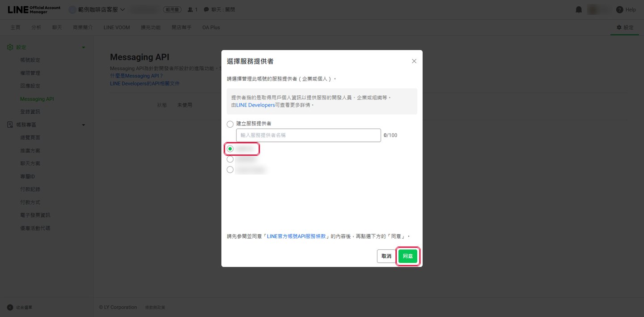
Task: Collapse sidebar with 收合選單 arrow icon
Action: point(10,307)
